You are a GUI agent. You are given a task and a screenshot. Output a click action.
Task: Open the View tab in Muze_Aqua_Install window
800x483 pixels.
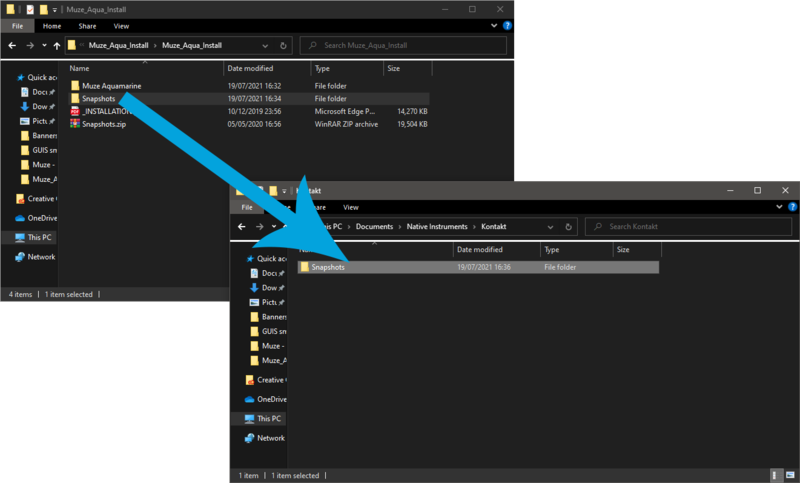(121, 26)
